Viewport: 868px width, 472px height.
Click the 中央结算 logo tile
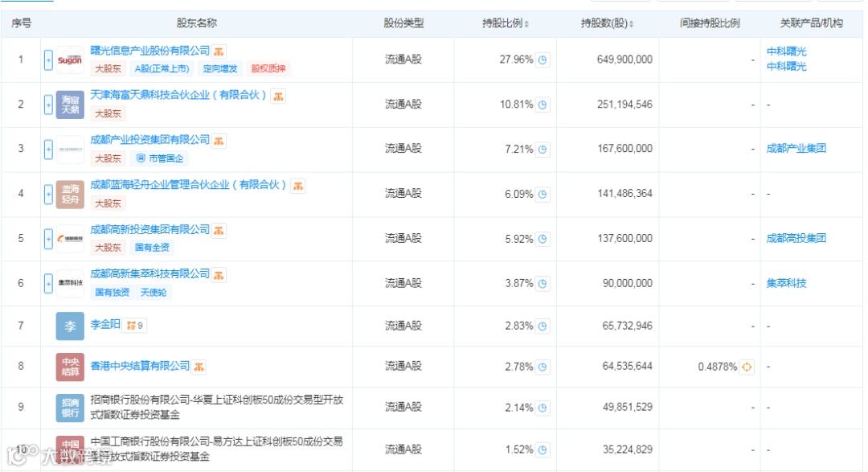[70, 367]
